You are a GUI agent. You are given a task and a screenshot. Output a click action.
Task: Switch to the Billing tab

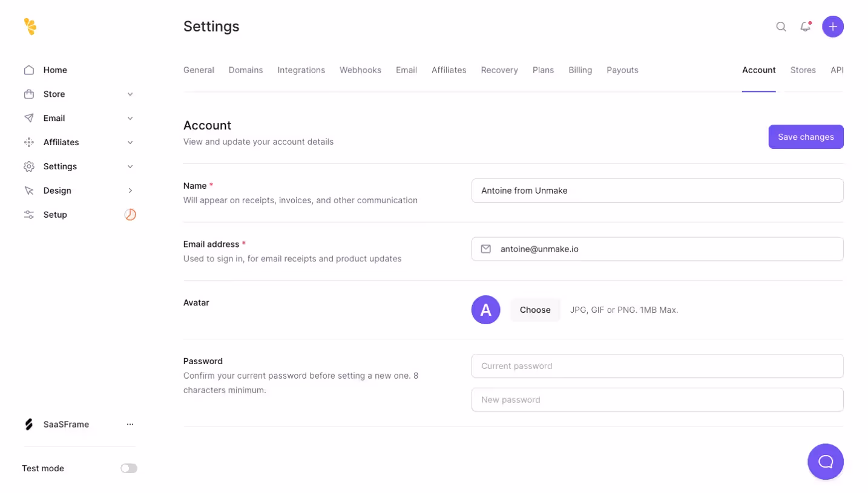[x=579, y=70]
